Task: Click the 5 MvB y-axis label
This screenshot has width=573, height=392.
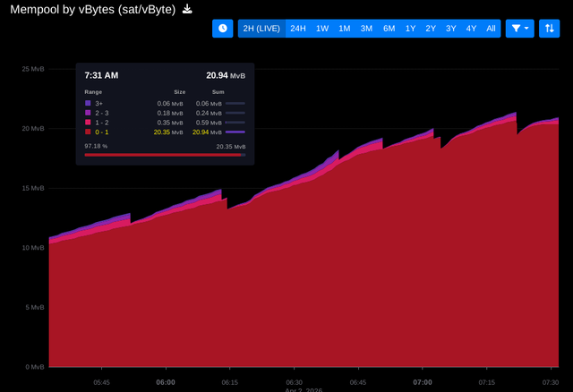Action: point(35,307)
